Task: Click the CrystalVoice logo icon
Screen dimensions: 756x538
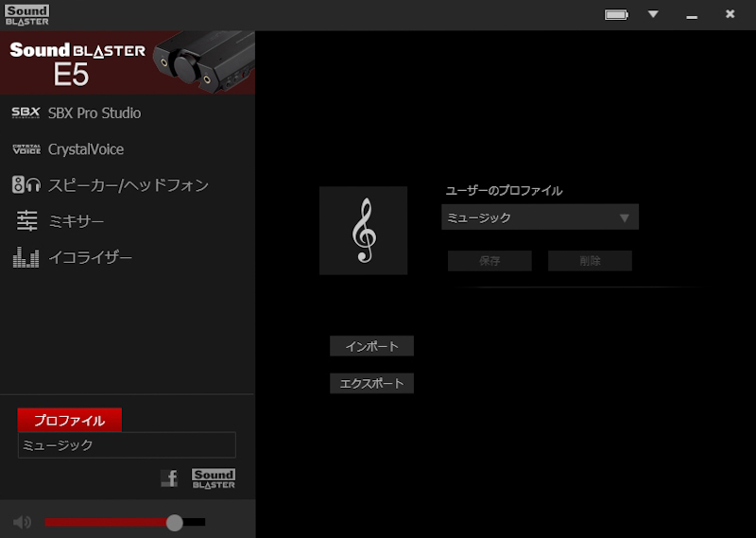Action: pyautogui.click(x=26, y=149)
